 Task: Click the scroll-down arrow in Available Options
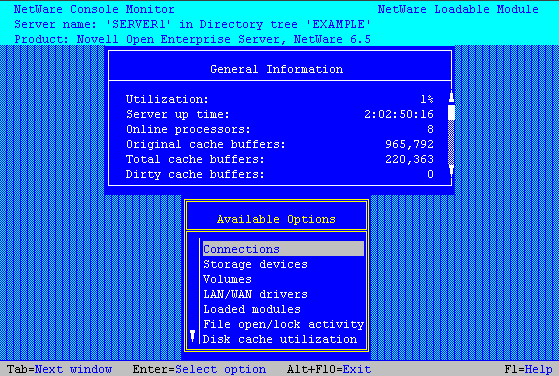point(193,336)
